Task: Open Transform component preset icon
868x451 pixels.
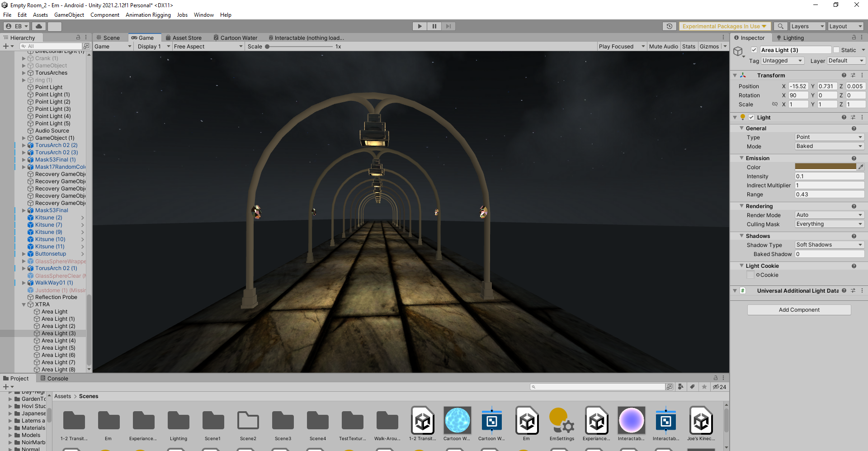Action: tap(853, 75)
